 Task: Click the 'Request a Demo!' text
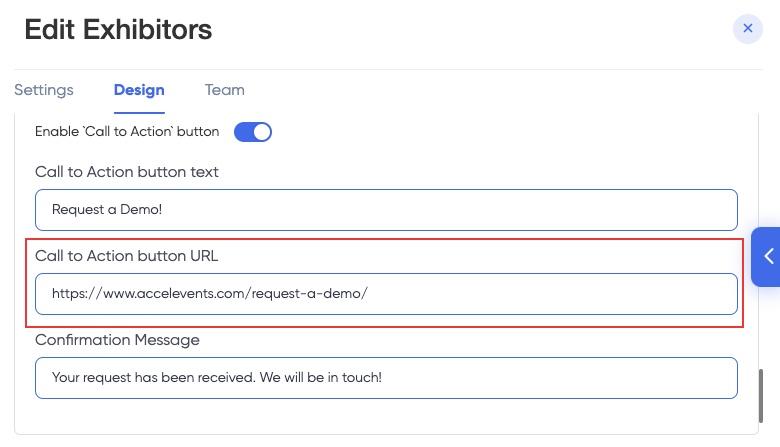coord(107,209)
